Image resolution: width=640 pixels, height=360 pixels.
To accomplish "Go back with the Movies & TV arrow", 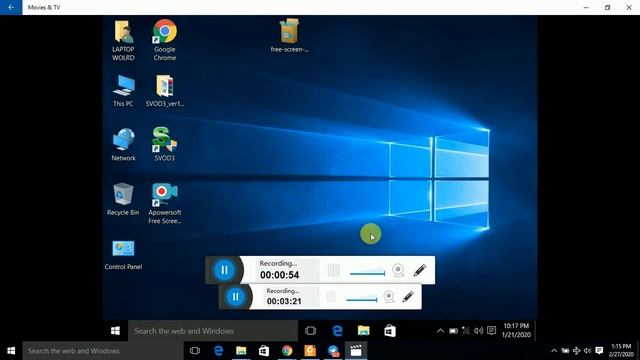I will [x=11, y=7].
